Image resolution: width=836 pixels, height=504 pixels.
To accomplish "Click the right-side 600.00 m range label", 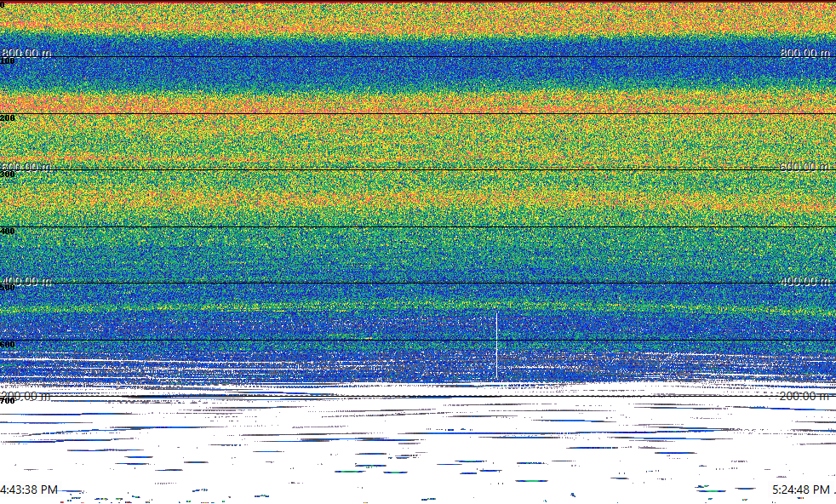I will (x=805, y=166).
